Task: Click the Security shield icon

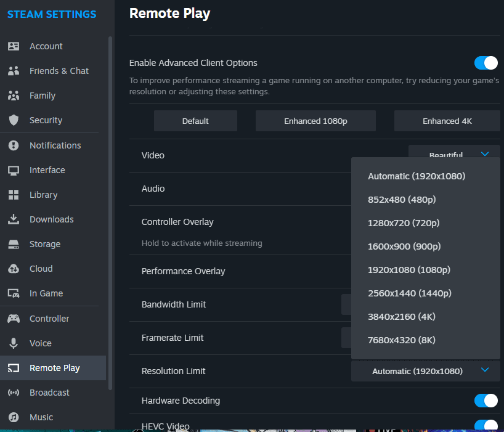Action: [x=14, y=120]
